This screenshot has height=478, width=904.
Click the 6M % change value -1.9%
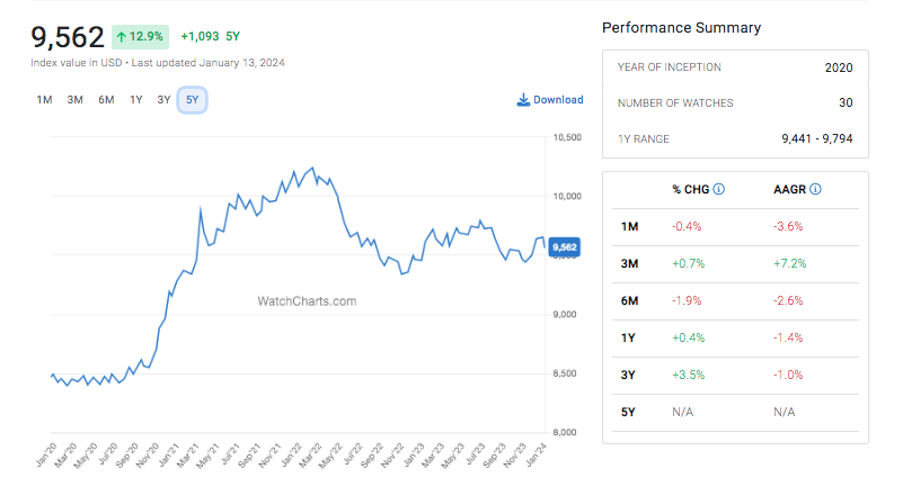tap(687, 300)
